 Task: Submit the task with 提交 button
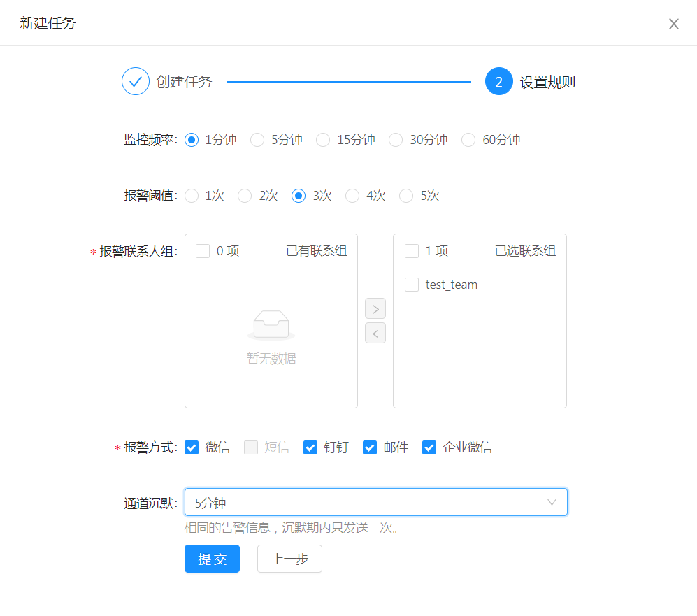[x=212, y=559]
